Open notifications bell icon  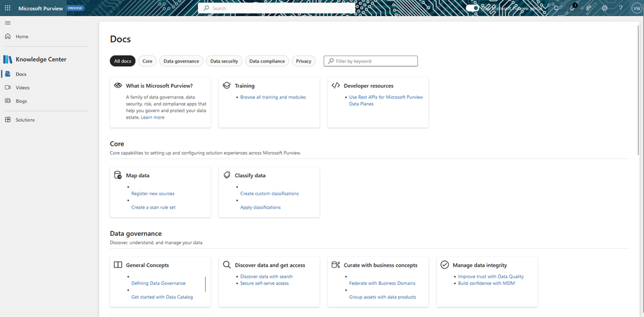[556, 8]
